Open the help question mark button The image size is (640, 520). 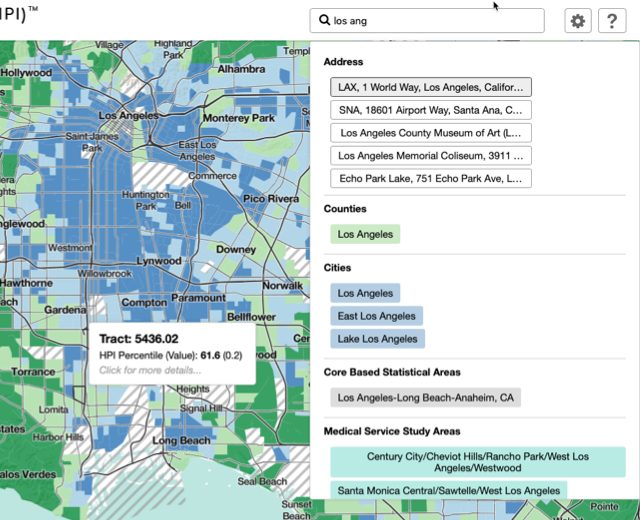(x=612, y=20)
